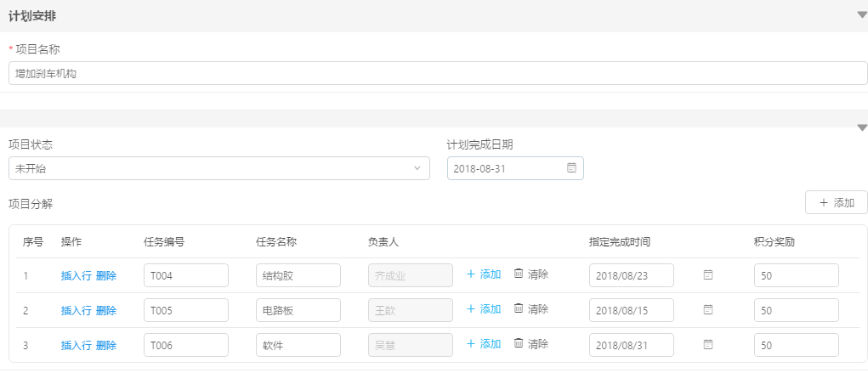The width and height of the screenshot is (868, 373).
Task: Click the 添加 button above the table
Action: pos(836,202)
